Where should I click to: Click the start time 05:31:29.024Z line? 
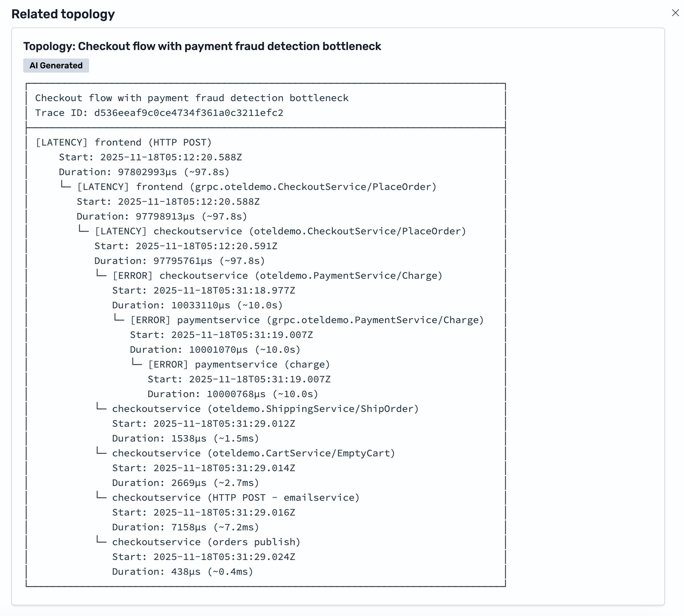(x=204, y=557)
